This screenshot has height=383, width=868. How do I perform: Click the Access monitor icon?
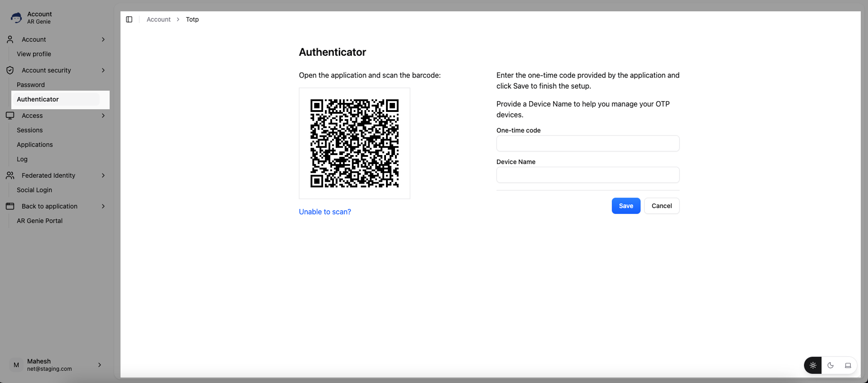10,116
